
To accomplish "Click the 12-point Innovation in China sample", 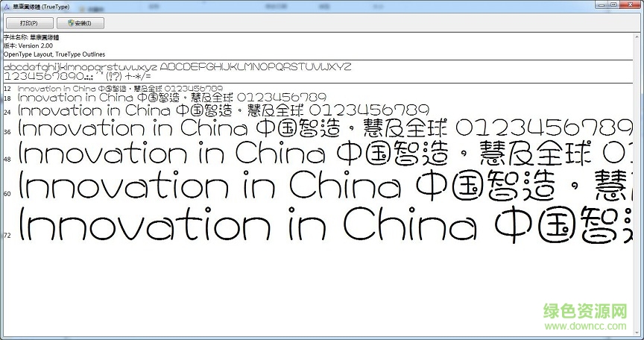I will pos(120,88).
